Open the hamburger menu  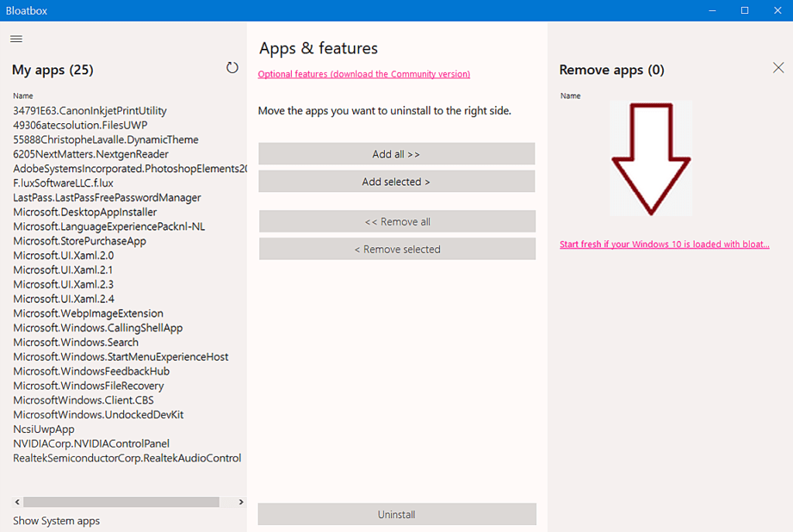pos(16,39)
